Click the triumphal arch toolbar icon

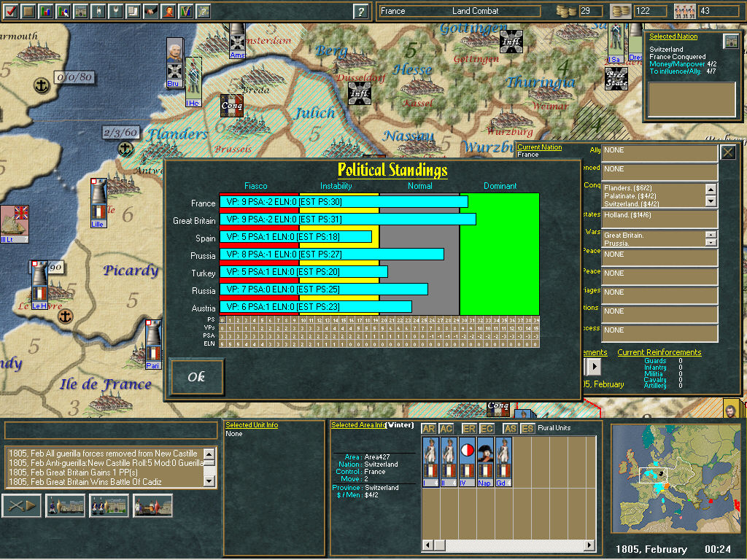tap(81, 12)
